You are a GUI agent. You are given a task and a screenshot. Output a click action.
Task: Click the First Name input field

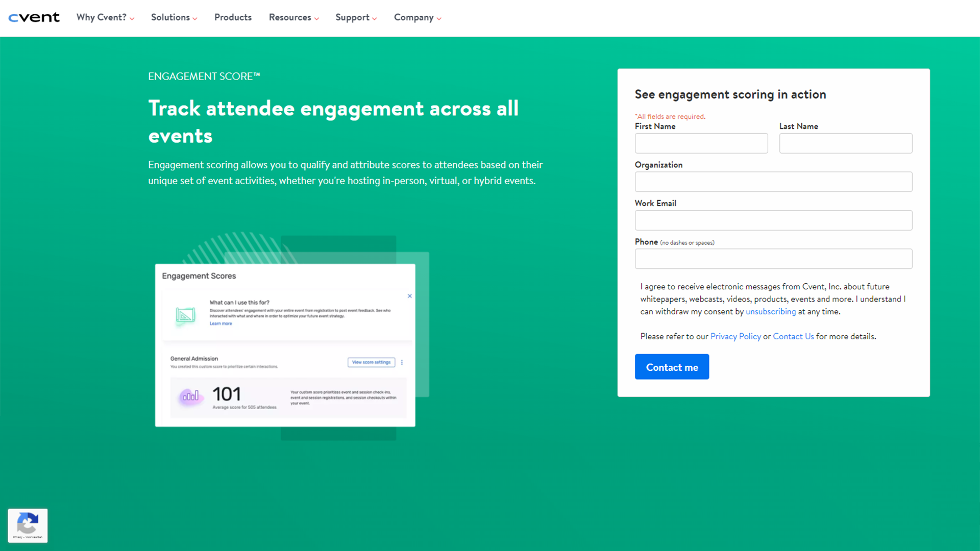[x=701, y=143]
